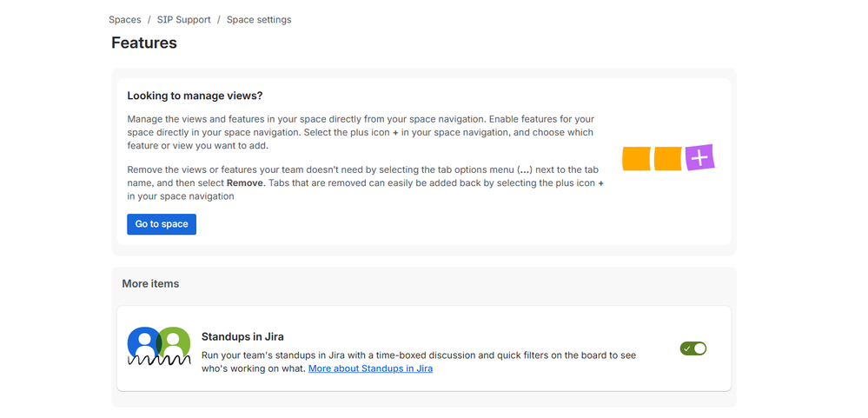Click the purple plus tile illustration

point(699,158)
